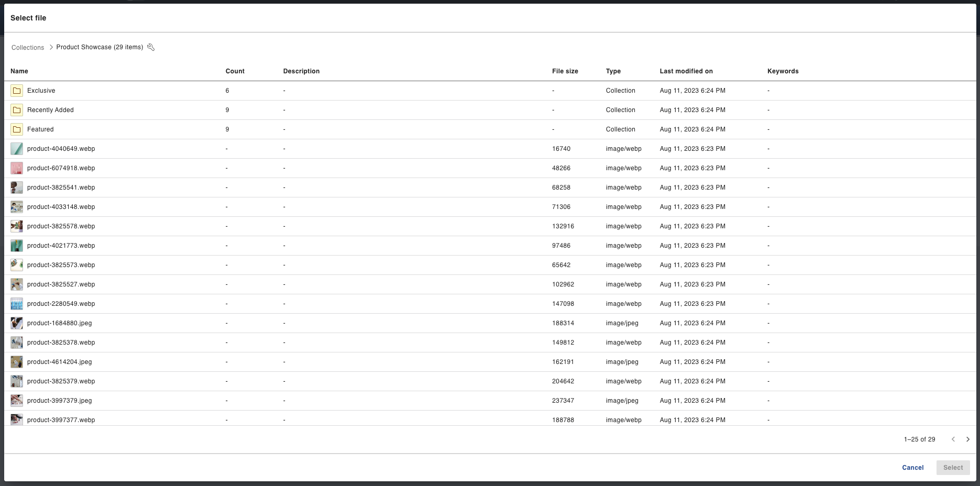The width and height of the screenshot is (980, 486).
Task: Choose product-1684880.jpeg from the list
Action: tap(59, 323)
